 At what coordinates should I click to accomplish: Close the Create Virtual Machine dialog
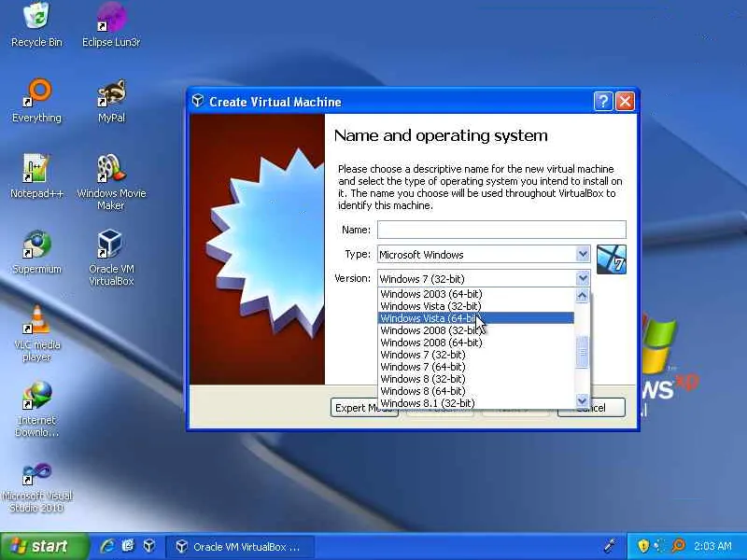pyautogui.click(x=625, y=102)
